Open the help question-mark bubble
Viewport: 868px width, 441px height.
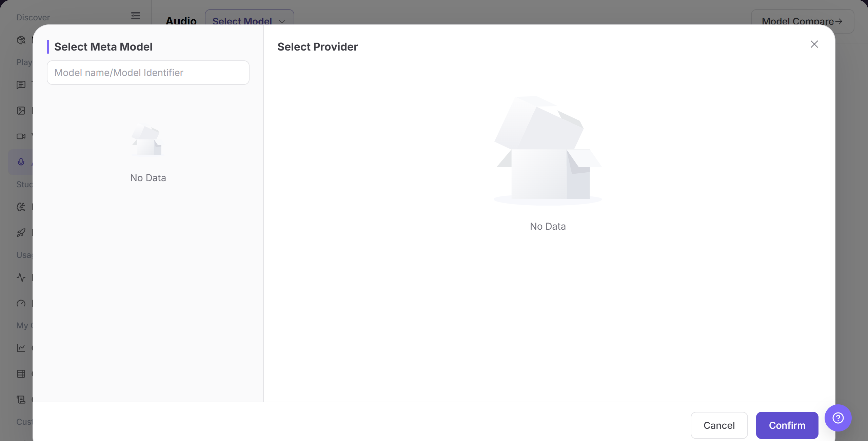click(838, 418)
